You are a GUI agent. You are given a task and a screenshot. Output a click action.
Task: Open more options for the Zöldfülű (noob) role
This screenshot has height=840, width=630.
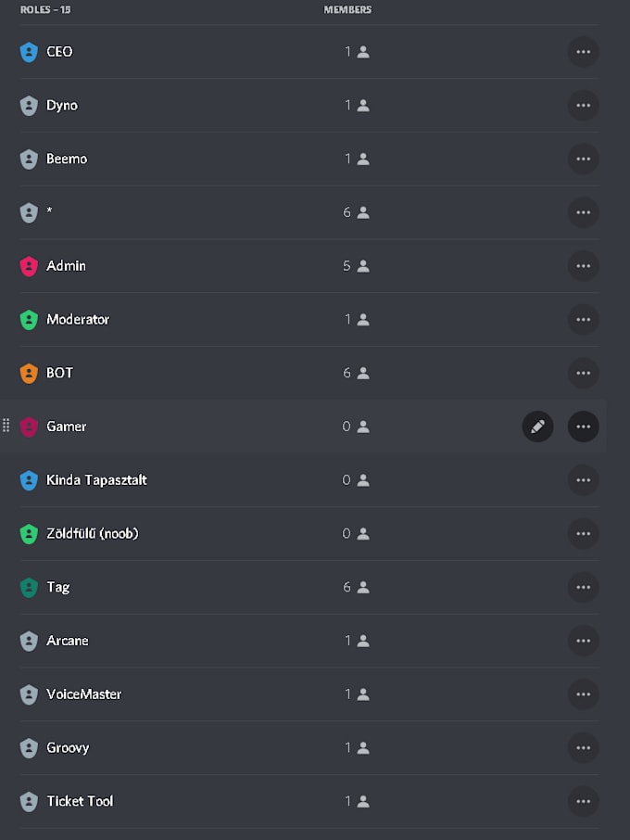coord(584,533)
